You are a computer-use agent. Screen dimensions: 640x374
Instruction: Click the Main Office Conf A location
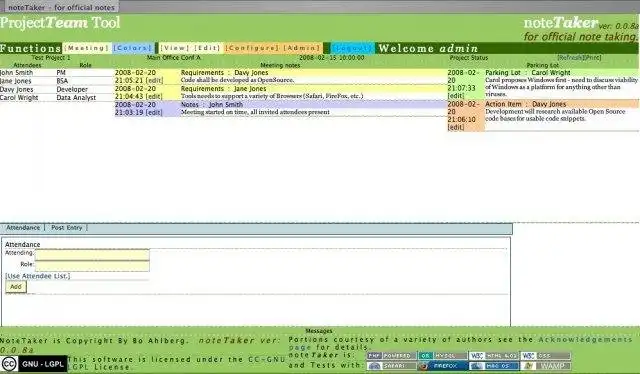[173, 58]
